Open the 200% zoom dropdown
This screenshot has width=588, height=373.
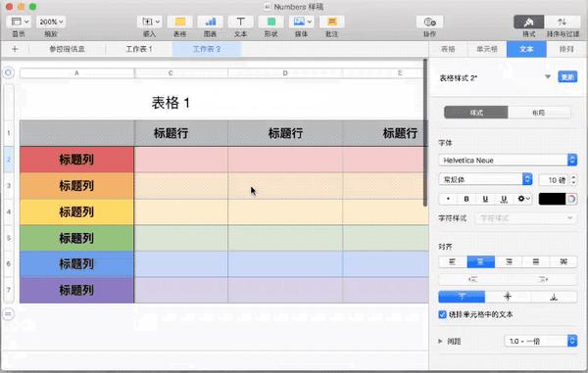point(51,22)
